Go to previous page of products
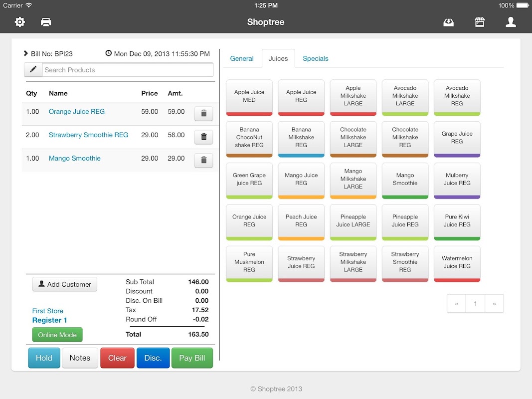This screenshot has height=399, width=532. pyautogui.click(x=456, y=303)
